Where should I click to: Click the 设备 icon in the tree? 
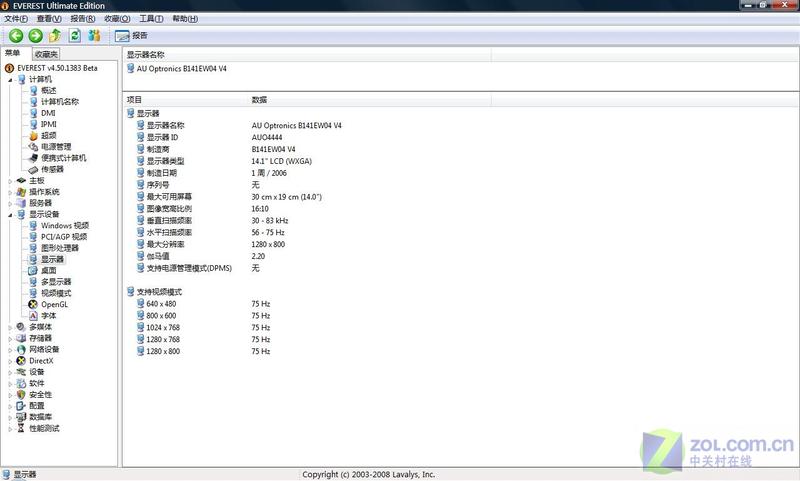(x=21, y=372)
